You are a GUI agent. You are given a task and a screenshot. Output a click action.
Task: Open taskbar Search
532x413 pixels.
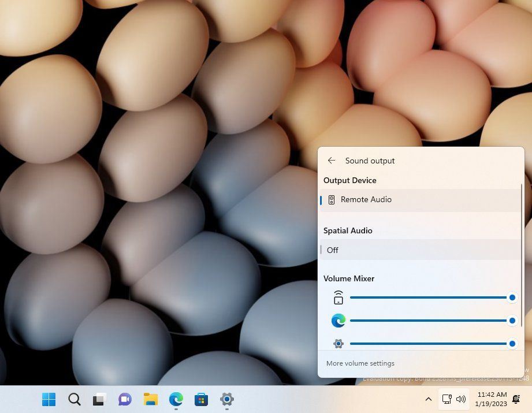[x=75, y=399]
